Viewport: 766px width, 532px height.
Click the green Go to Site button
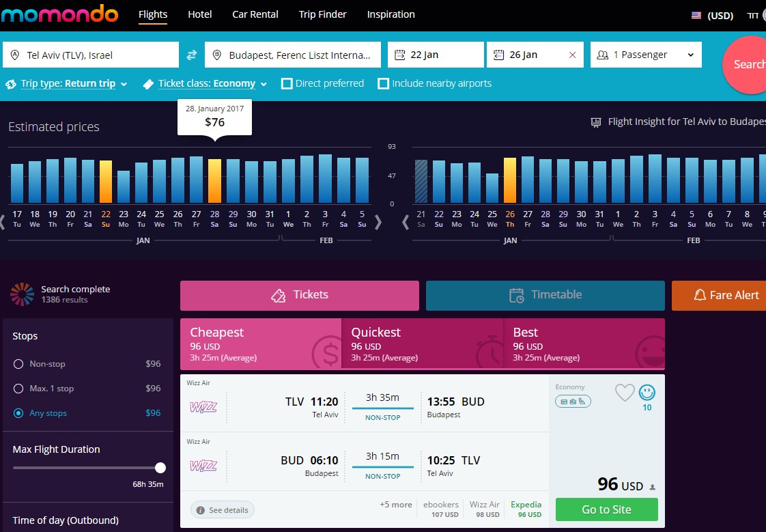(607, 509)
